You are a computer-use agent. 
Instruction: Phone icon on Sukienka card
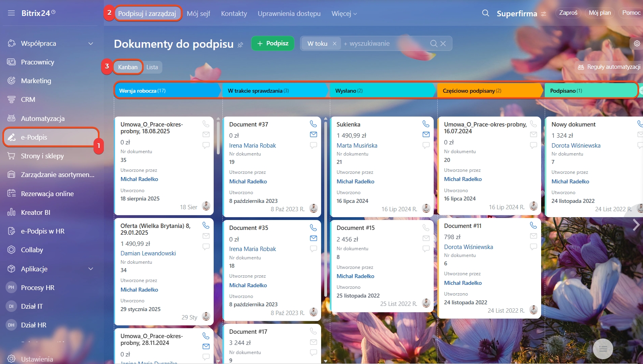(426, 124)
